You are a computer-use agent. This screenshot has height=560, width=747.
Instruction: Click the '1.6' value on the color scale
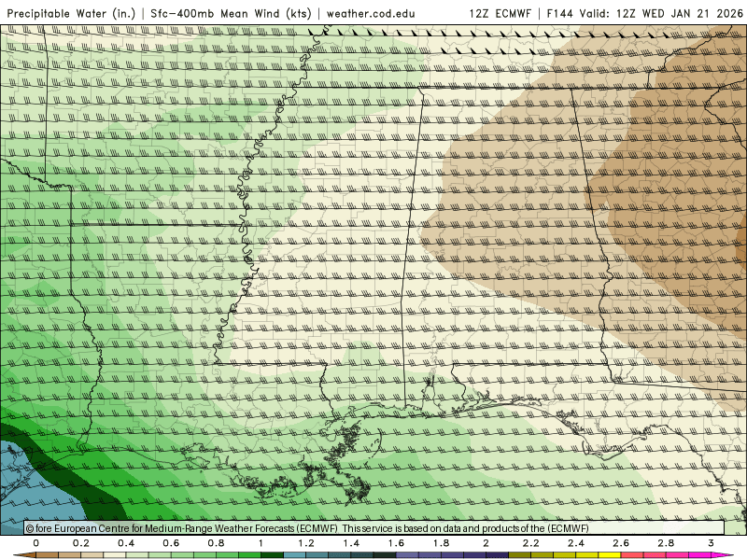pos(396,543)
